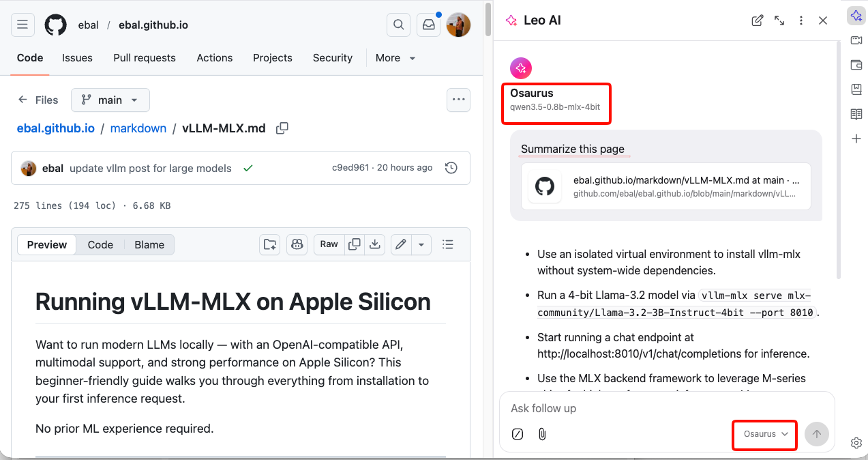
Task: Go to the GitHub homepage via the octocat logo
Action: click(x=56, y=25)
